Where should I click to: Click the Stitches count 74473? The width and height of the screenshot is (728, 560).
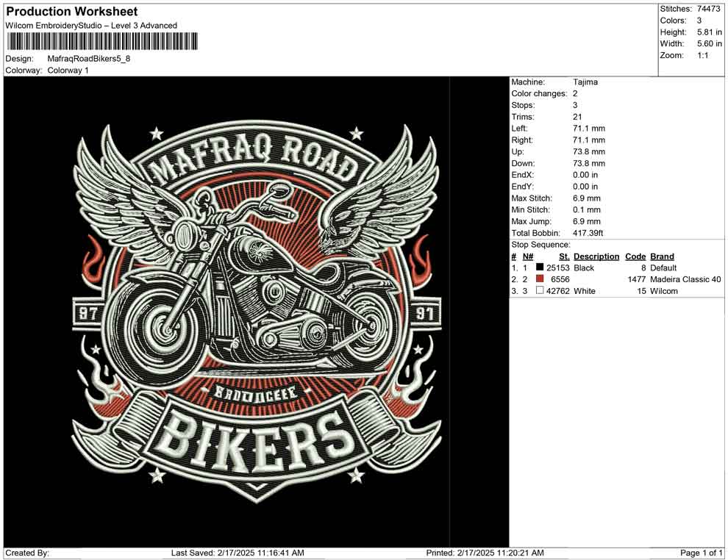pyautogui.click(x=709, y=9)
